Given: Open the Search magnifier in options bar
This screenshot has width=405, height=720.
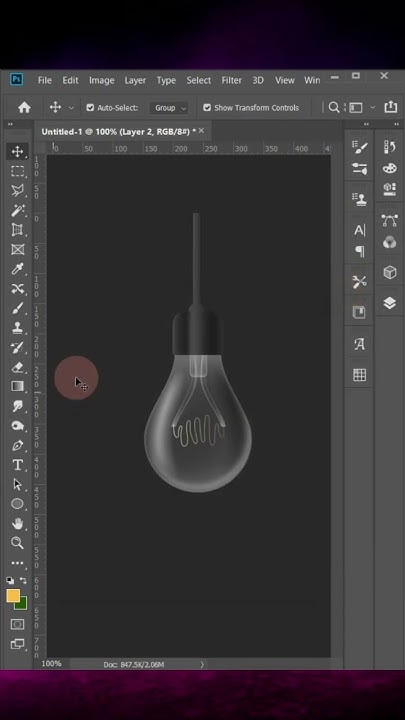Looking at the screenshot, I should click(x=334, y=107).
